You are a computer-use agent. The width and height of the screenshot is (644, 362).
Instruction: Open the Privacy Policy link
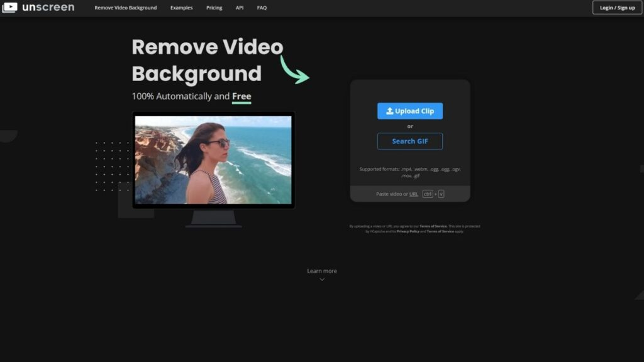pyautogui.click(x=409, y=231)
